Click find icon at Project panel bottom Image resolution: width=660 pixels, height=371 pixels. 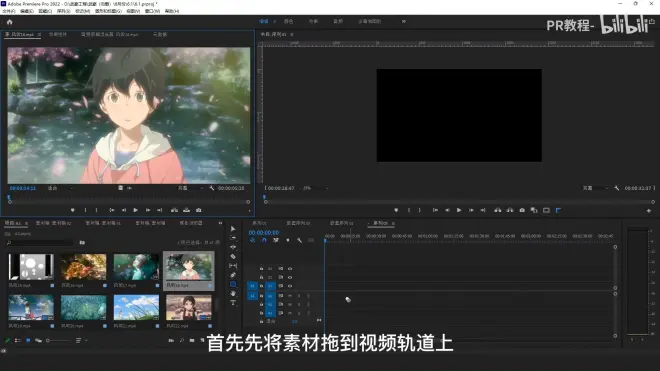coord(181,340)
